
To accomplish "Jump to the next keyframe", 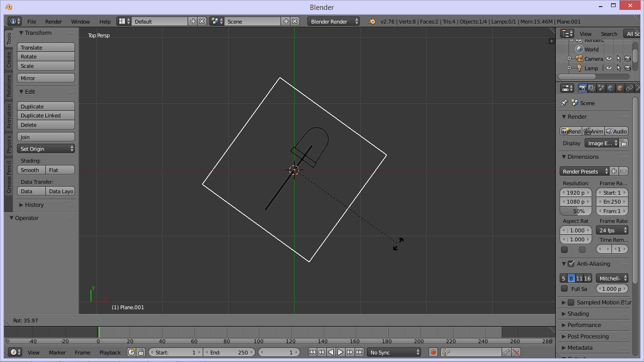I will [x=350, y=352].
